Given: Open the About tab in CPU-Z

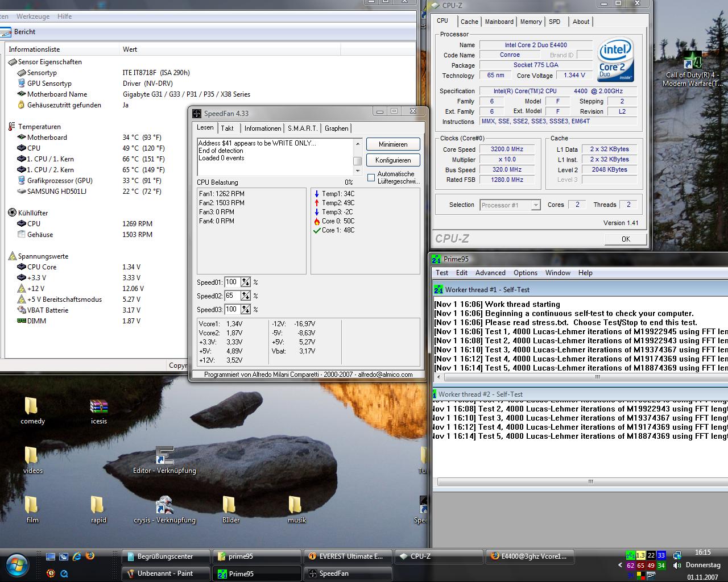Looking at the screenshot, I should (x=581, y=22).
